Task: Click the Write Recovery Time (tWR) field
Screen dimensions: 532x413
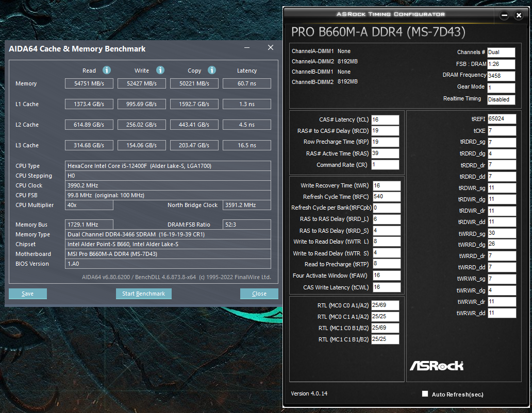Action: [x=387, y=186]
